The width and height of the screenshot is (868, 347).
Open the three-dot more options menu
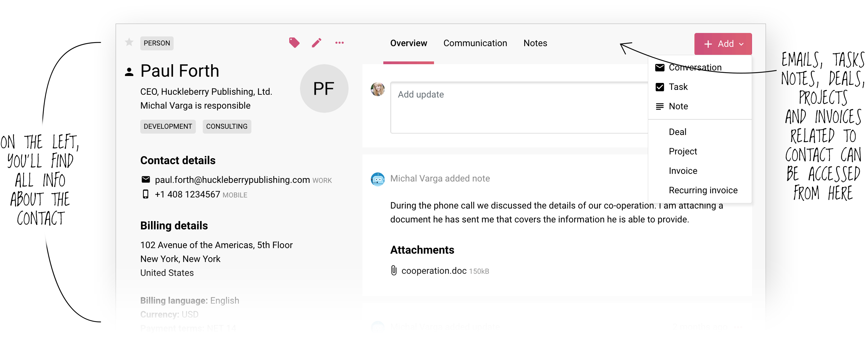coord(340,43)
